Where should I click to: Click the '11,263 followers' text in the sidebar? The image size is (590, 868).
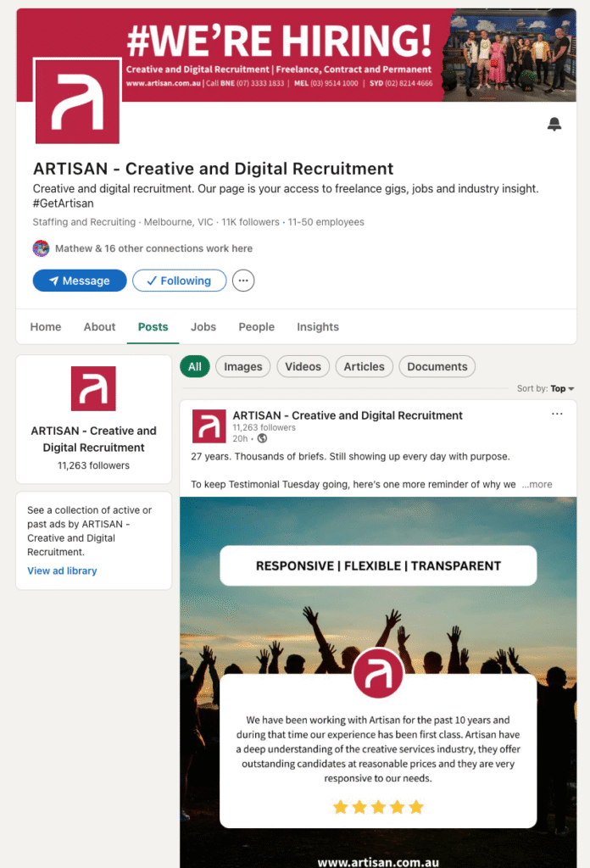click(x=93, y=465)
